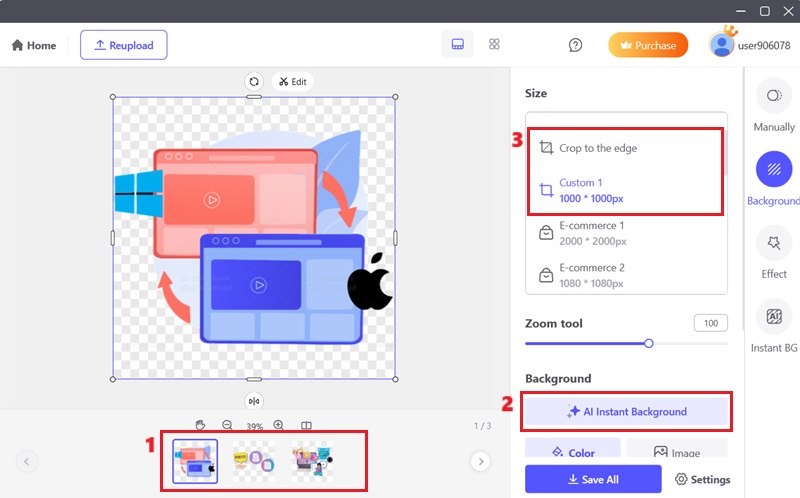
Task: Open the Edit scissors tool
Action: coord(293,82)
